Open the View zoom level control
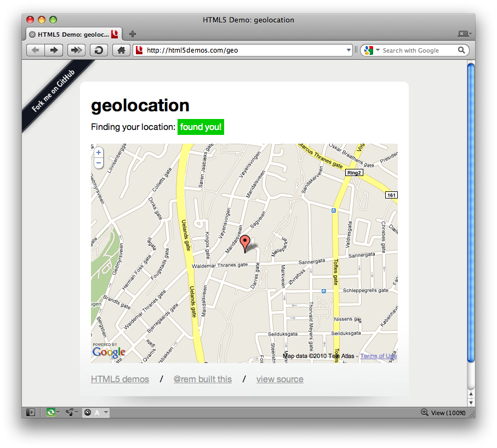This screenshot has height=448, width=497. (443, 412)
